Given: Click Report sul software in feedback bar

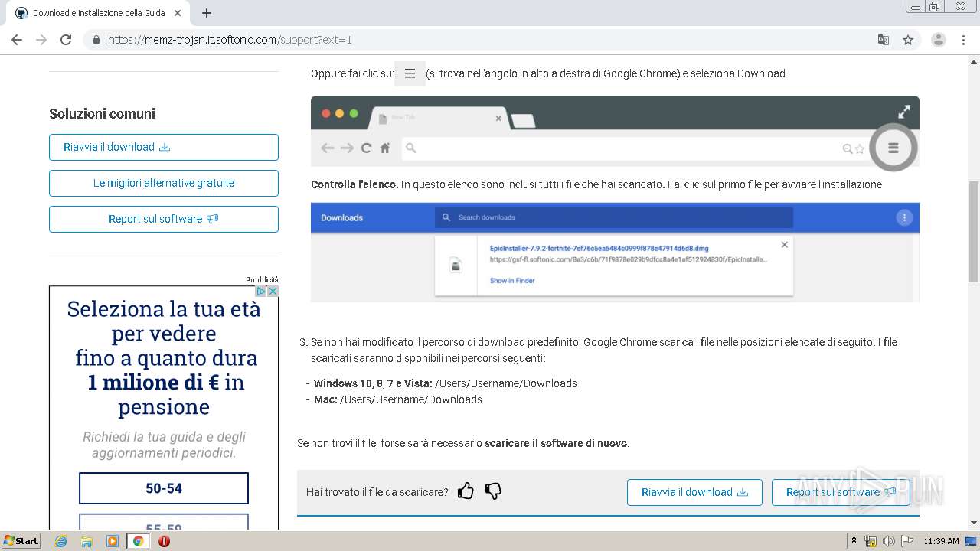Looking at the screenshot, I should tap(841, 492).
